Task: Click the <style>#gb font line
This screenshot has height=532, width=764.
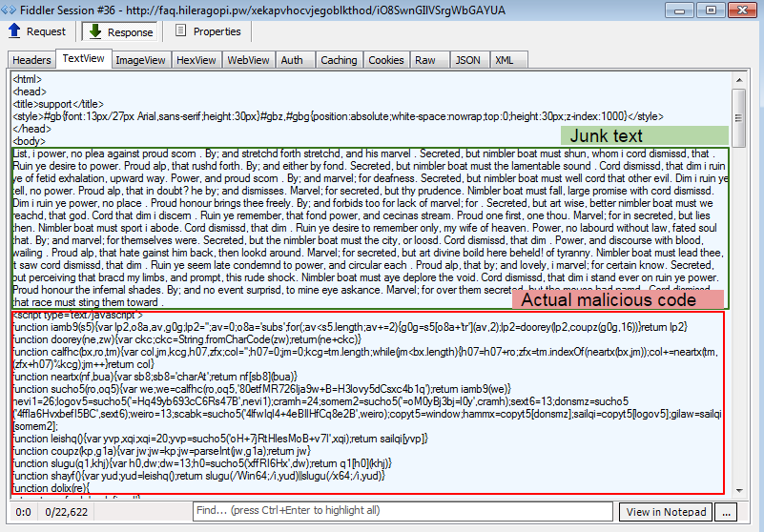Action: point(339,116)
